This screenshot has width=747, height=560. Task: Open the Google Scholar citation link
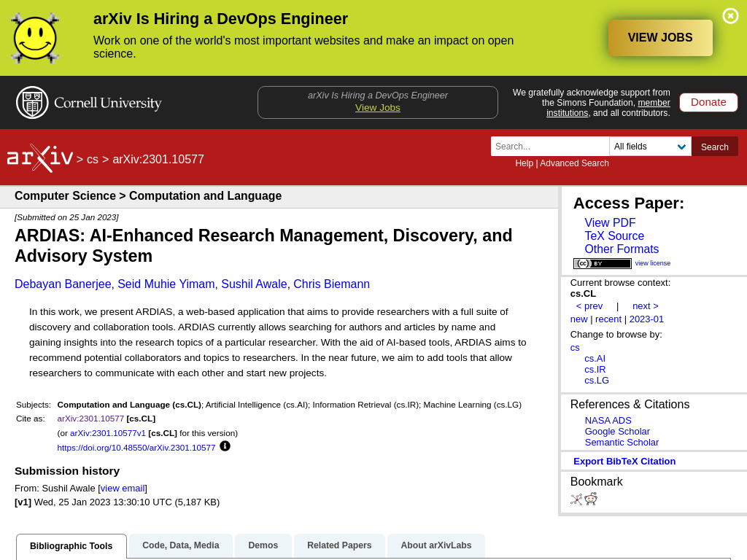pyautogui.click(x=617, y=431)
